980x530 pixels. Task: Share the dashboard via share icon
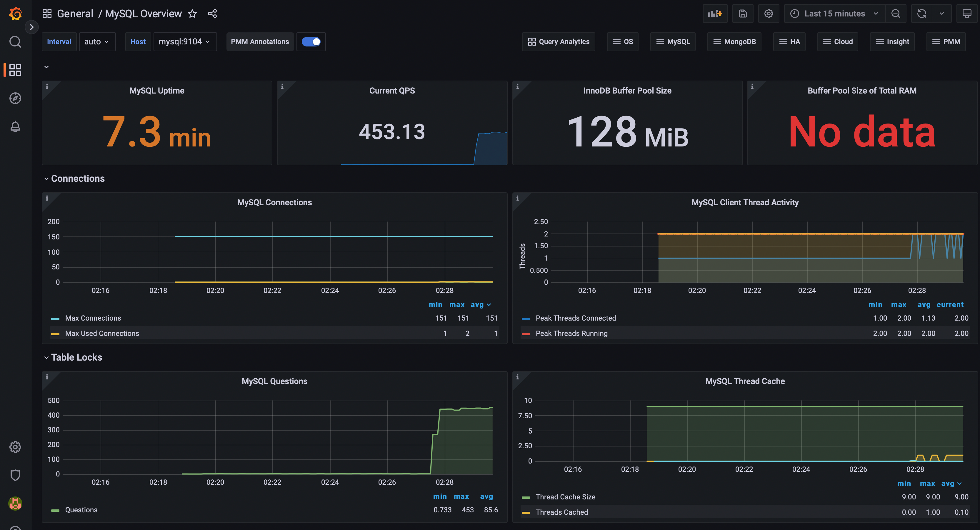coord(212,14)
